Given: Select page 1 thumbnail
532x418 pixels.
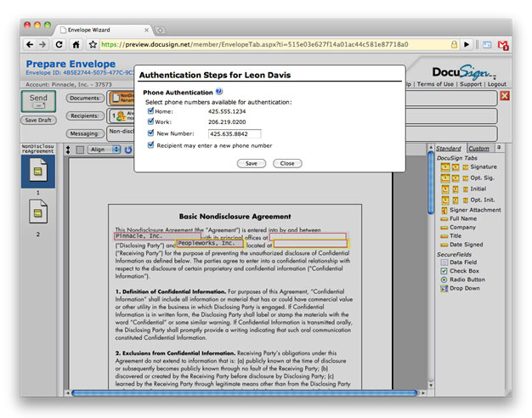Looking at the screenshot, I should (x=38, y=172).
